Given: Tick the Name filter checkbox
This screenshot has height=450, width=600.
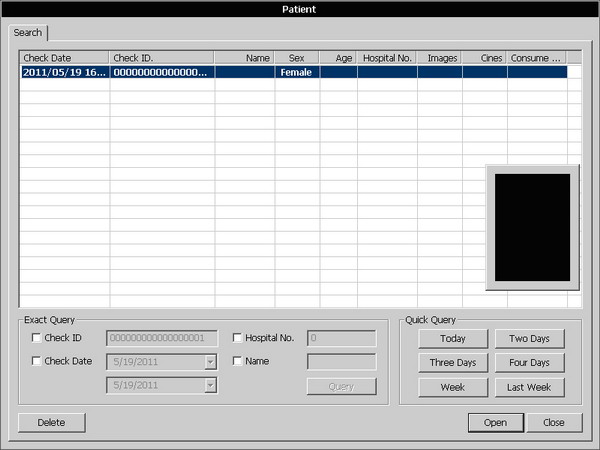Looking at the screenshot, I should pos(237,361).
